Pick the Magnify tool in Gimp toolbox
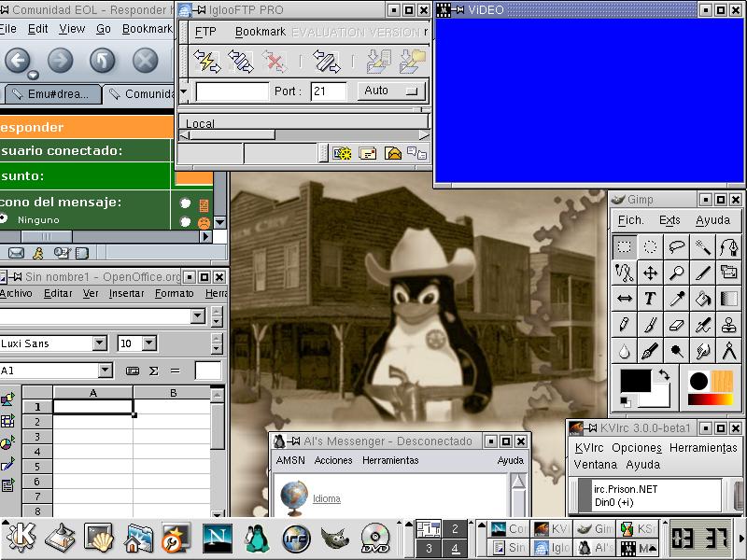The height and width of the screenshot is (560, 747). coord(676,273)
